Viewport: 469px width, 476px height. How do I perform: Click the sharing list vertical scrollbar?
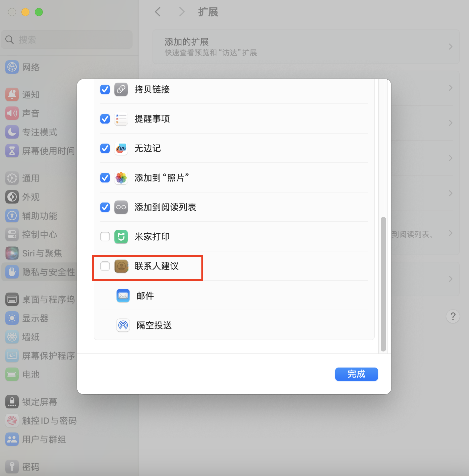(383, 284)
